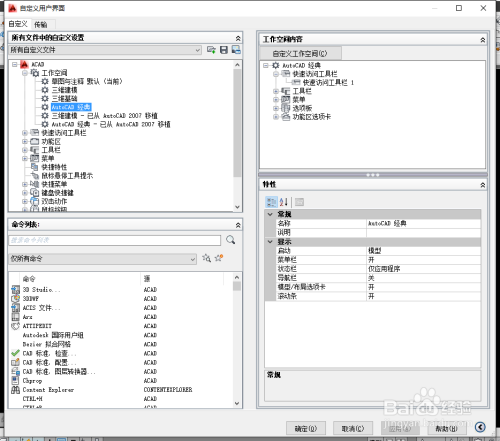Expand 选项板 node in workspace contents
Screen dimensions: 500x441
tap(276, 108)
